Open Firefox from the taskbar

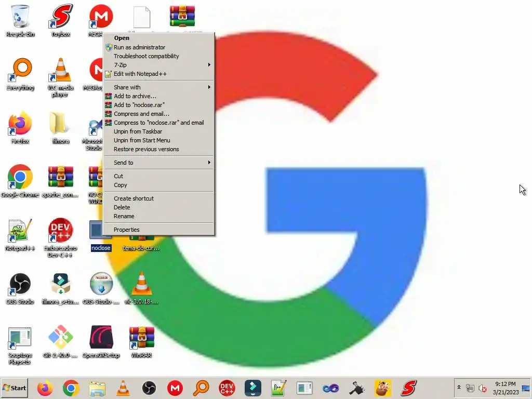pyautogui.click(x=45, y=388)
